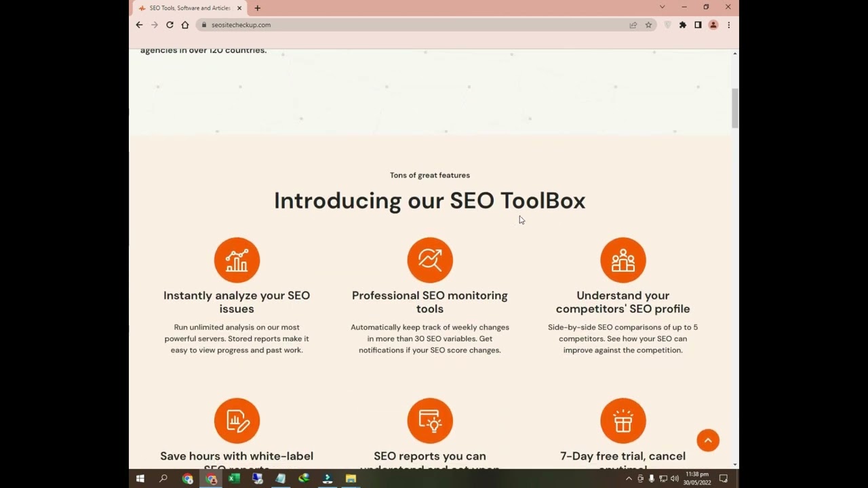Screen dimensions: 868x488
Task: Click the white-label report pencil icon
Action: point(237,421)
